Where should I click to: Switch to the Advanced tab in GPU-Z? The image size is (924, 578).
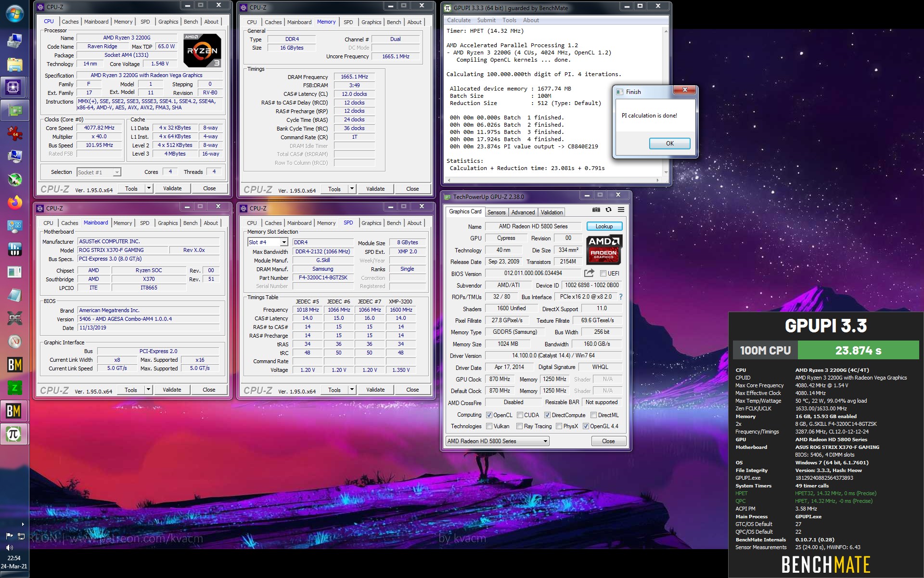click(523, 212)
